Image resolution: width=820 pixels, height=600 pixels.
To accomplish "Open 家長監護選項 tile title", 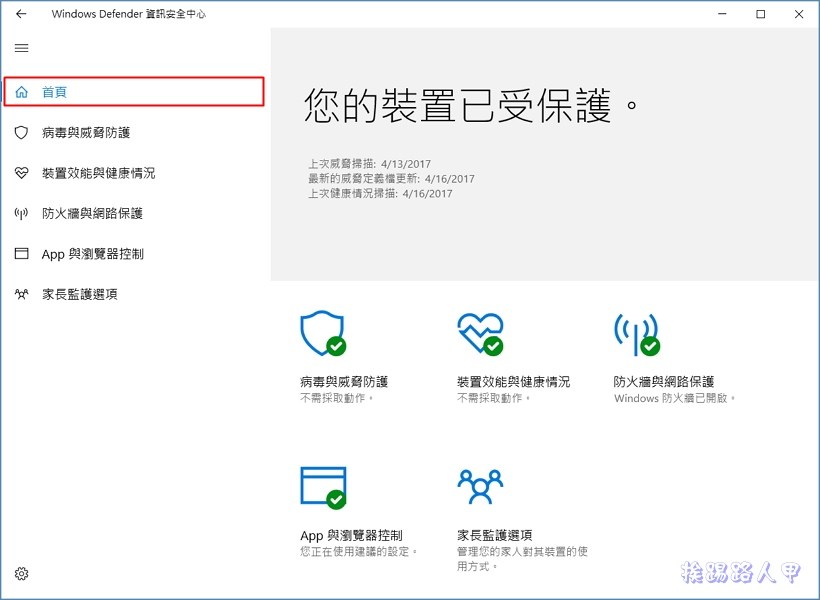I will tap(495, 535).
